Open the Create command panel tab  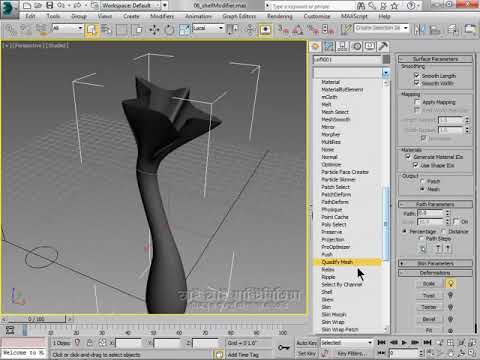[315, 46]
